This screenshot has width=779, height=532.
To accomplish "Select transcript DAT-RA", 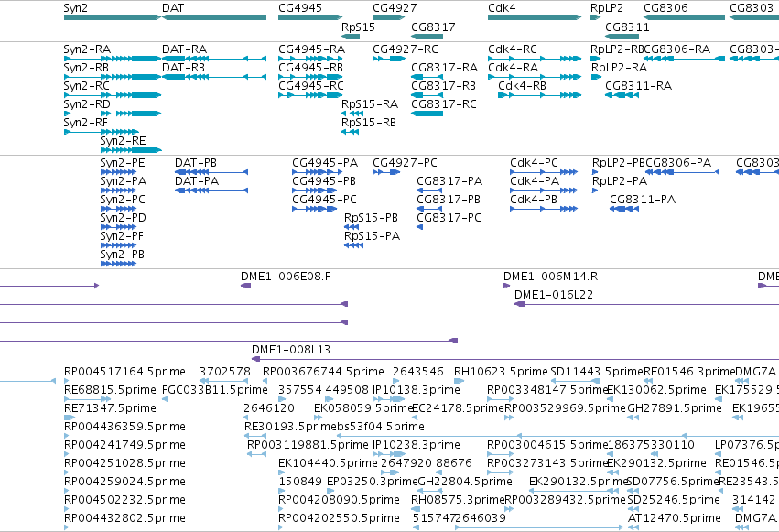I will click(x=214, y=59).
